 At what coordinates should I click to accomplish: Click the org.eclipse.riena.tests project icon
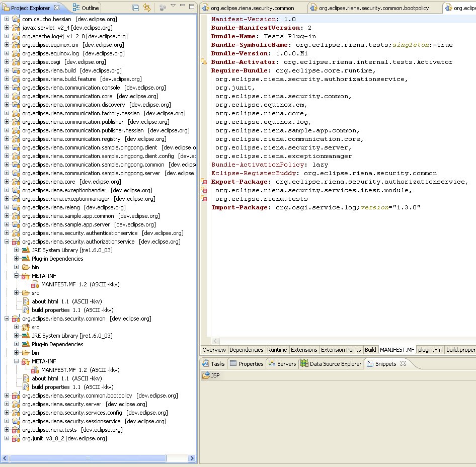[16, 430]
